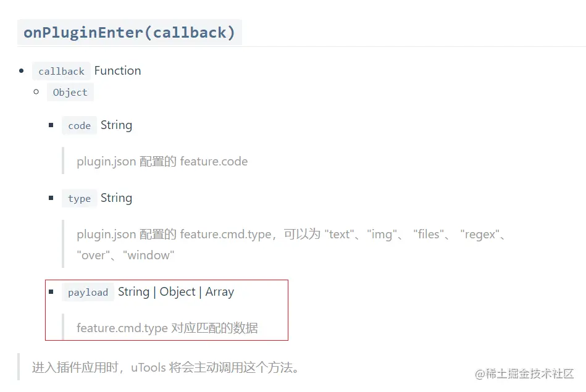Click the payload parameter tag
Viewport: 586px width, 392px height.
coord(88,293)
